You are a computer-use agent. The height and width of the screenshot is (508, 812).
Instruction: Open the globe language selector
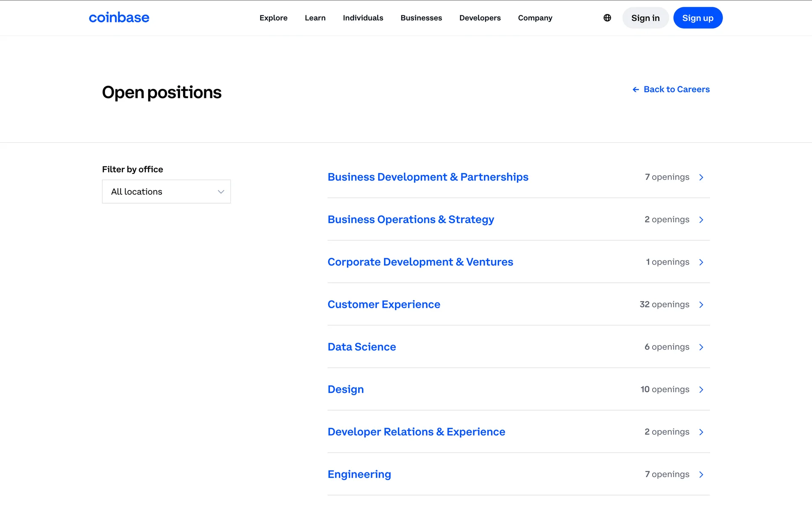pyautogui.click(x=607, y=18)
